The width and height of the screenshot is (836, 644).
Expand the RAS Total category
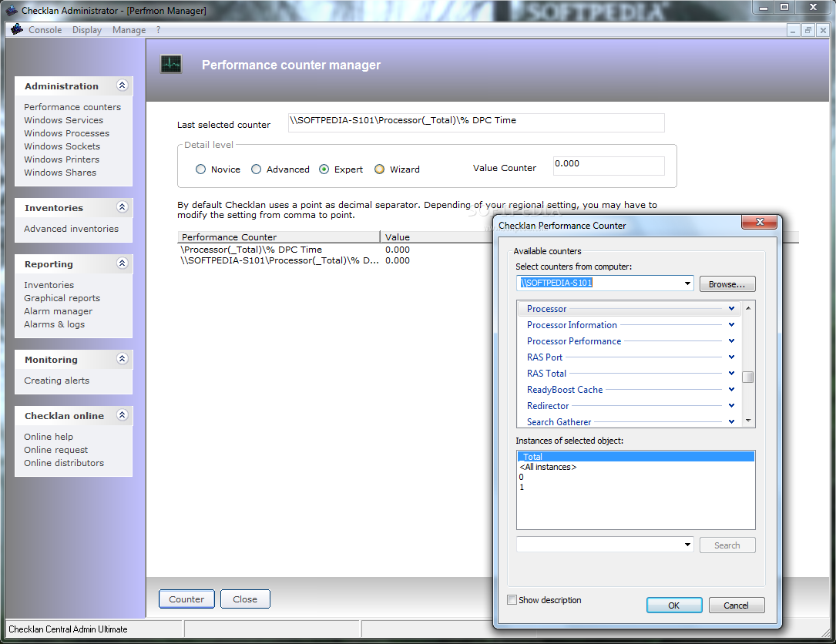pos(731,373)
